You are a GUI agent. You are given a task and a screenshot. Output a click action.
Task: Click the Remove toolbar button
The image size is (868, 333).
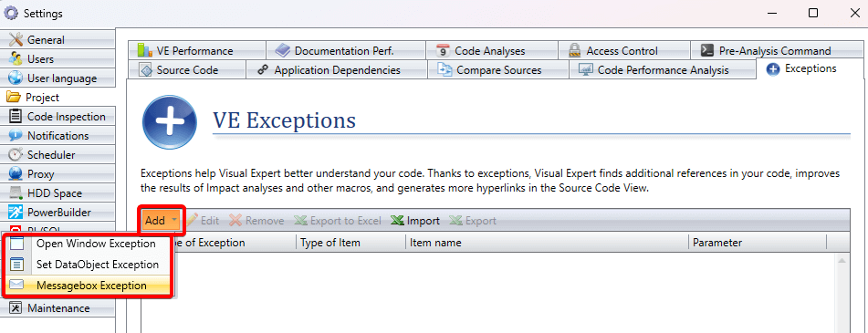[256, 220]
